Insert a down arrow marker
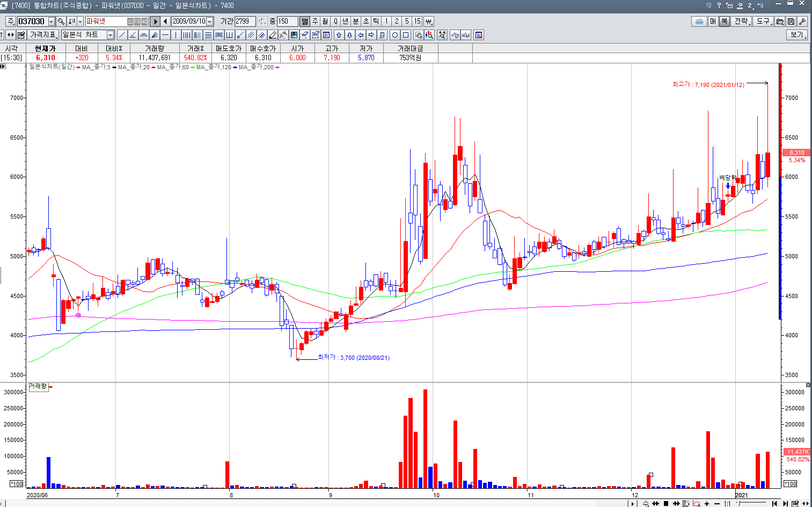This screenshot has height=507, width=812. [x=349, y=35]
